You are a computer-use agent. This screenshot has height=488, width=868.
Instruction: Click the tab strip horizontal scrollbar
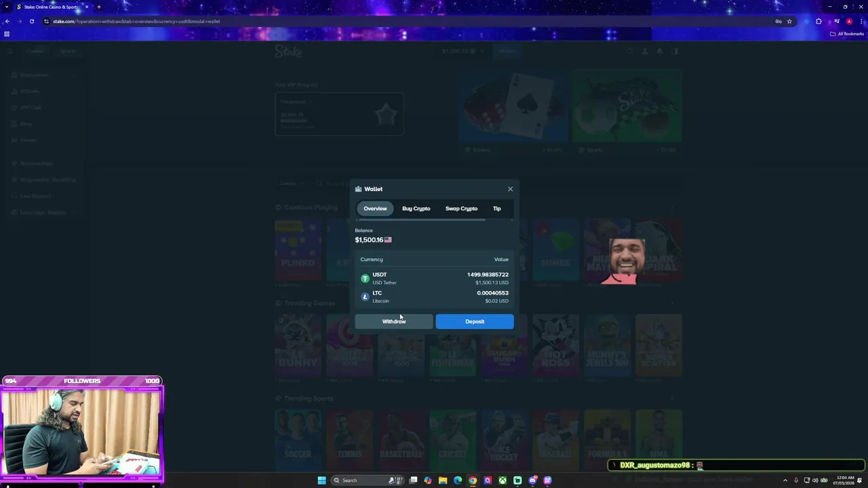(x=420, y=220)
